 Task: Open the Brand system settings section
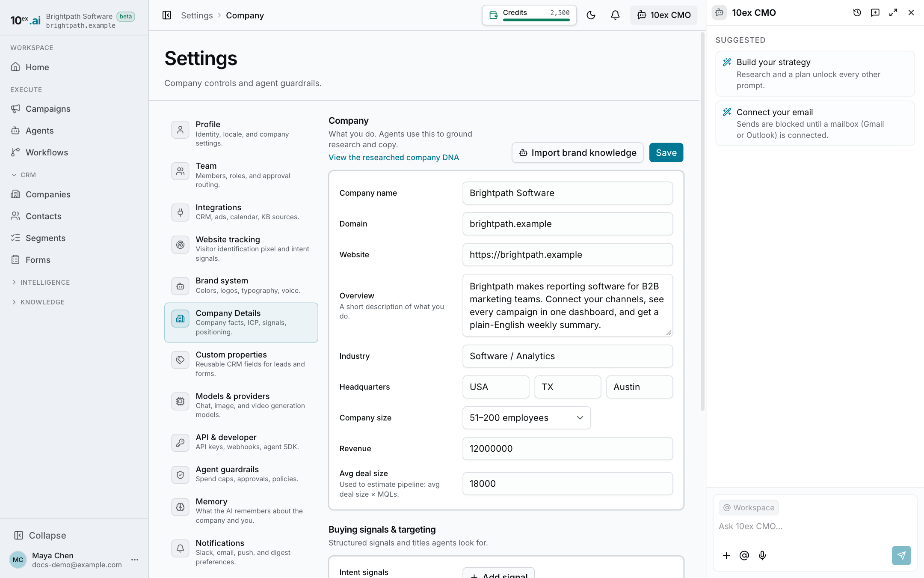241,285
